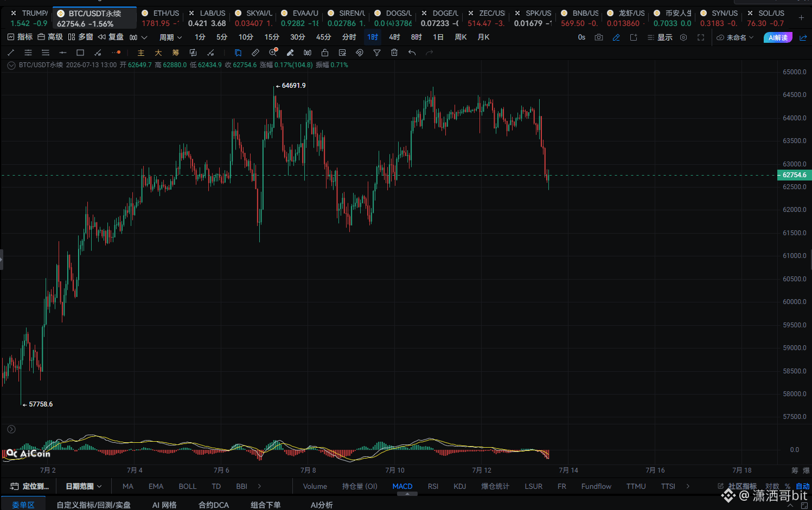Viewport: 812px width, 510px height.
Task: Click the 大 large-order indicator icon
Action: click(x=158, y=53)
